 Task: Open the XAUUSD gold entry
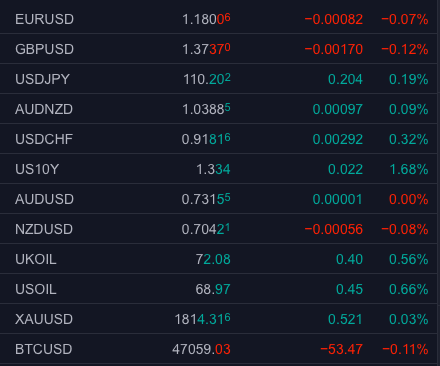pyautogui.click(x=218, y=319)
